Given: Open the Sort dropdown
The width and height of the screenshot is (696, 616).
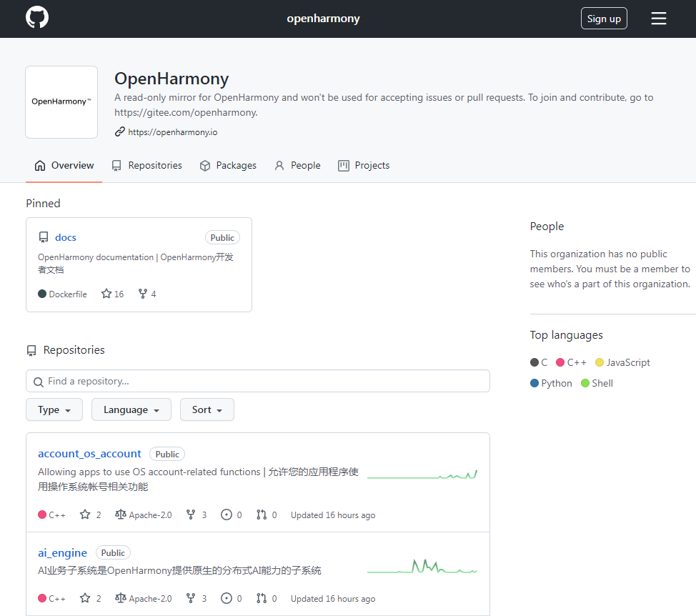Looking at the screenshot, I should pyautogui.click(x=207, y=409).
